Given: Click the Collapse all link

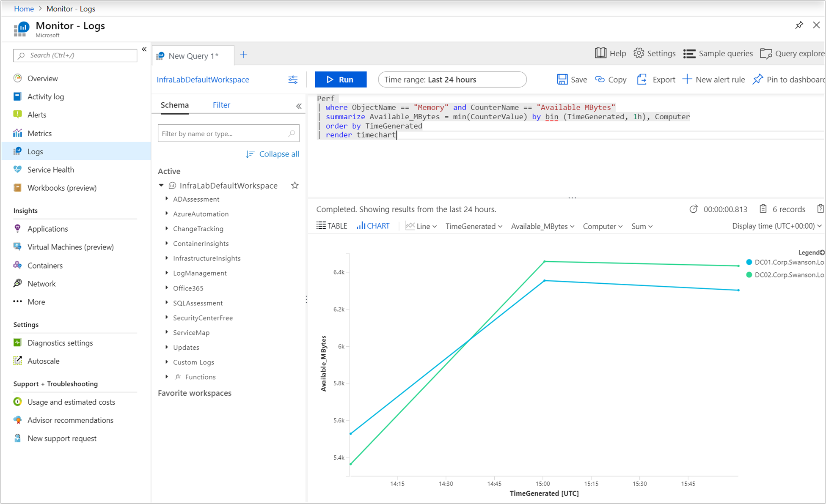Looking at the screenshot, I should coord(278,154).
